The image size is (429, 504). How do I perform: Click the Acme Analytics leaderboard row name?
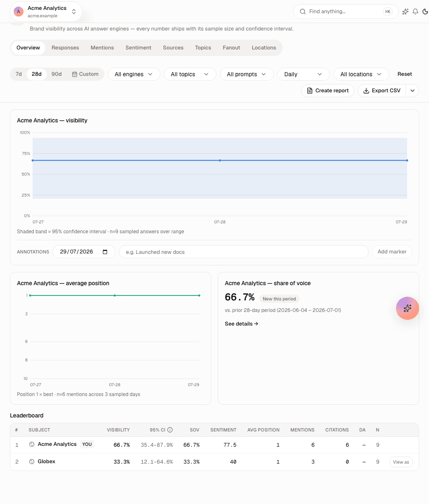57,444
